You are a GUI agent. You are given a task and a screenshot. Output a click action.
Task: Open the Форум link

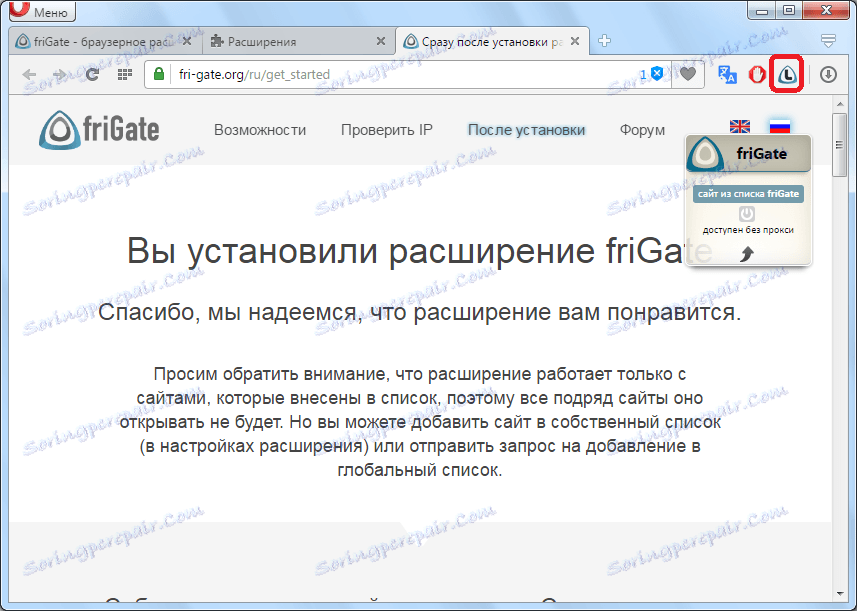coord(642,130)
